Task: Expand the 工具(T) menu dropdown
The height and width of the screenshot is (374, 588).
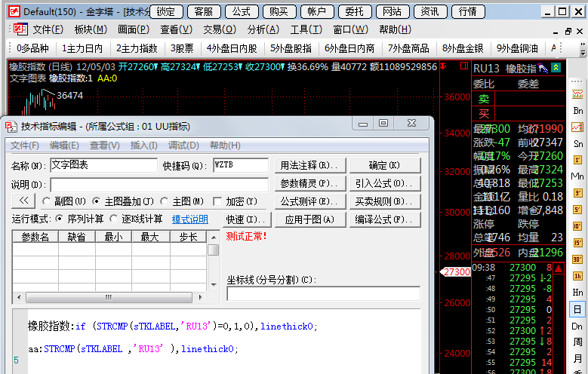Action: click(x=306, y=29)
